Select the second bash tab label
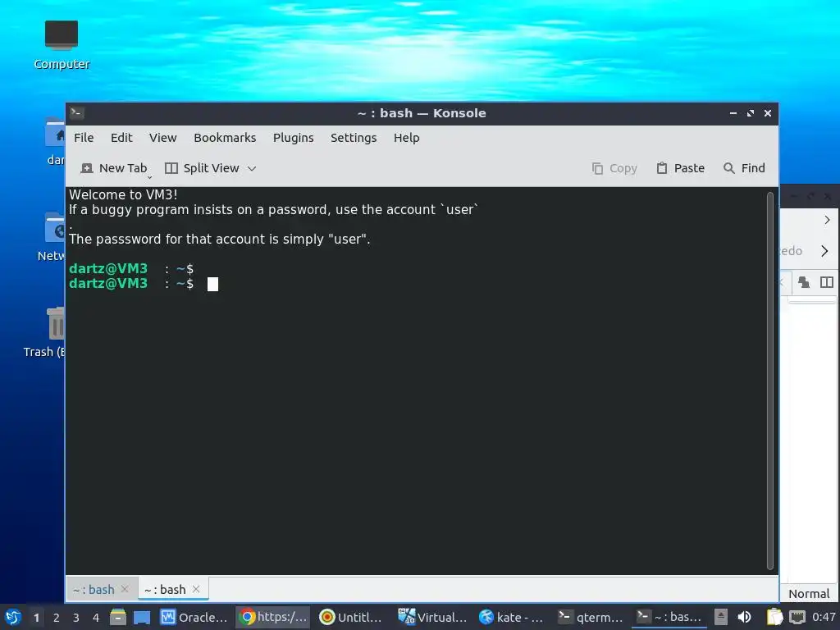Image resolution: width=840 pixels, height=630 pixels. click(165, 589)
